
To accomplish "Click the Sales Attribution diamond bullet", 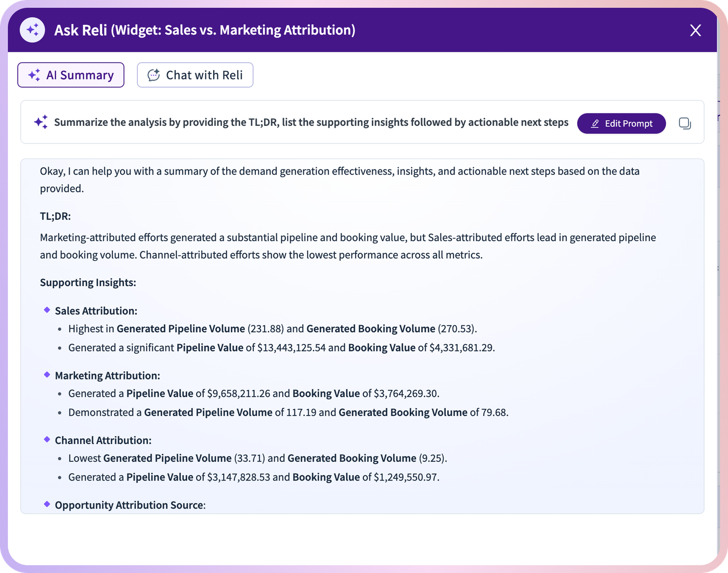I will [47, 310].
